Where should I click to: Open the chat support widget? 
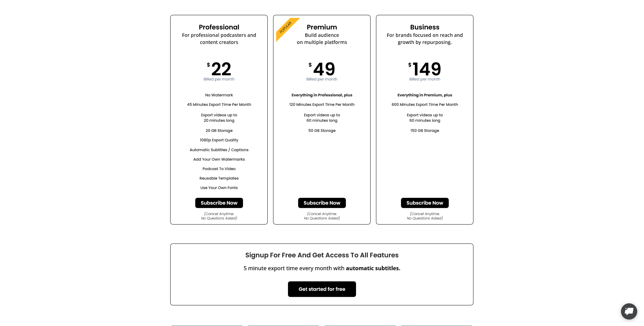[629, 311]
